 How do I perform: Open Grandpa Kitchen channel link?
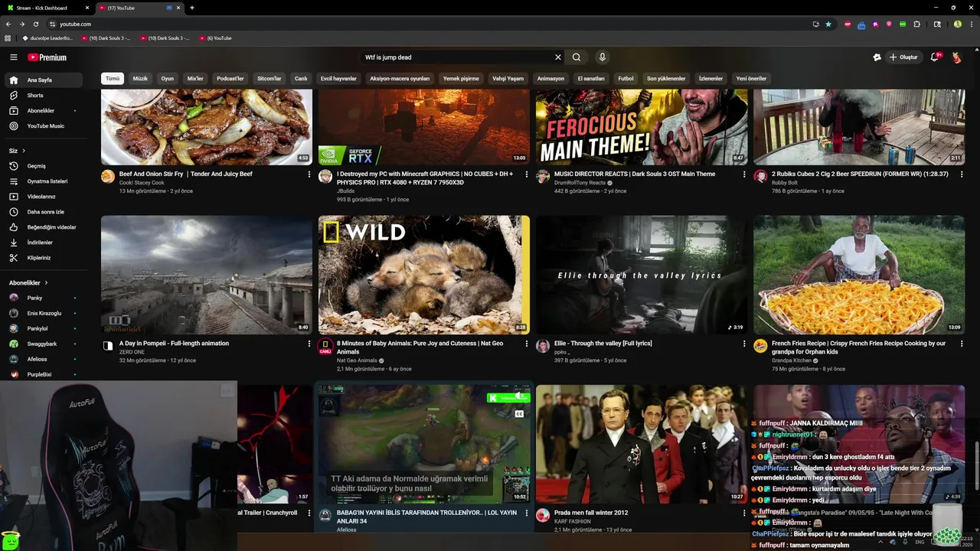(792, 360)
